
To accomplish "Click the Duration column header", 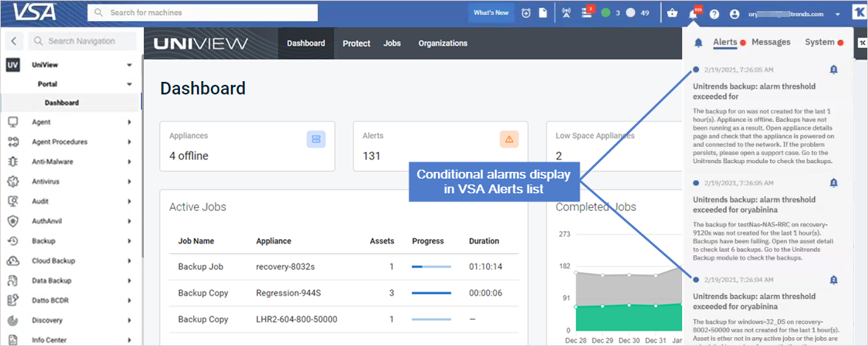I will click(x=484, y=241).
